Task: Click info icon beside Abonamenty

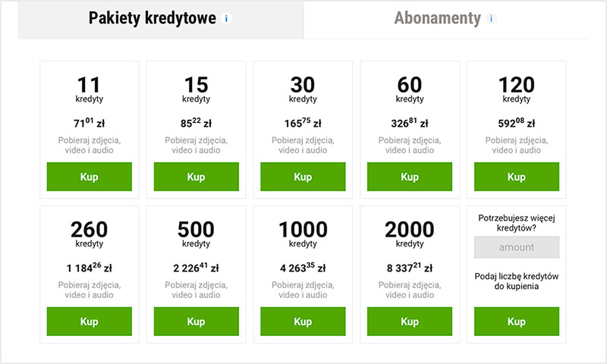Action: 492,18
